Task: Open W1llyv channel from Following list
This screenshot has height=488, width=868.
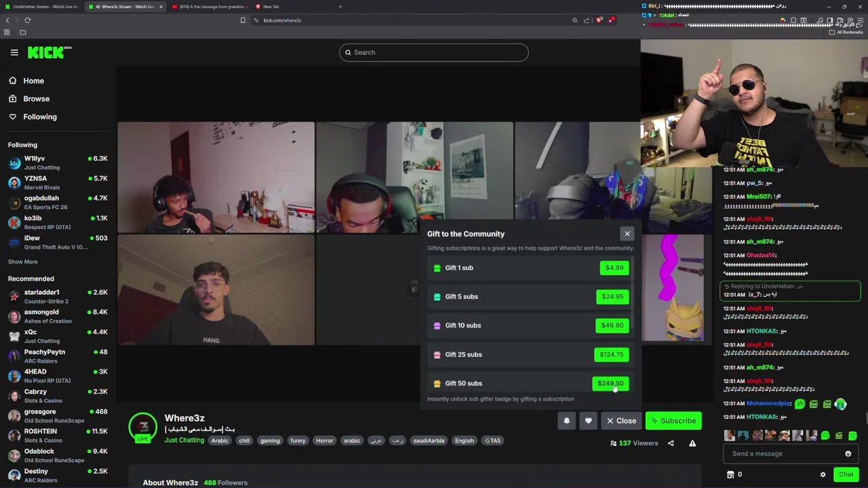Action: 58,163
